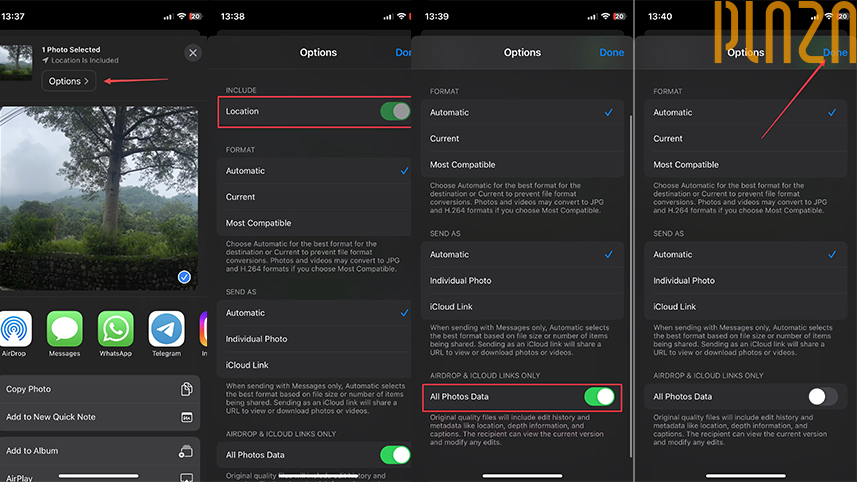Image resolution: width=857 pixels, height=482 pixels.
Task: Tap the home indicator bar in 13:40 screen
Action: point(746,475)
